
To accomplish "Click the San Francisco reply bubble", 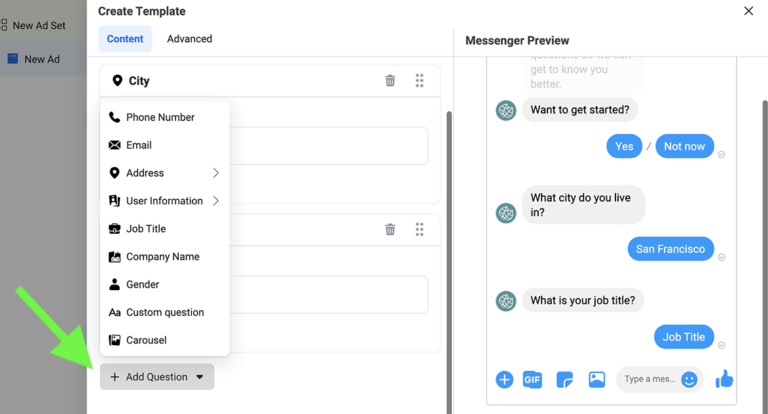I will click(671, 249).
